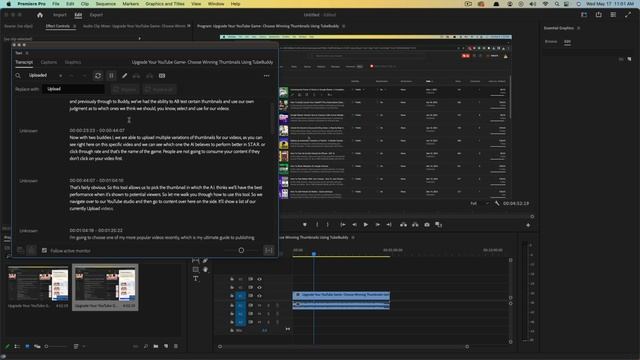Click the Quick Export share icon at top right
This screenshot has width=640, height=360.
[598, 15]
